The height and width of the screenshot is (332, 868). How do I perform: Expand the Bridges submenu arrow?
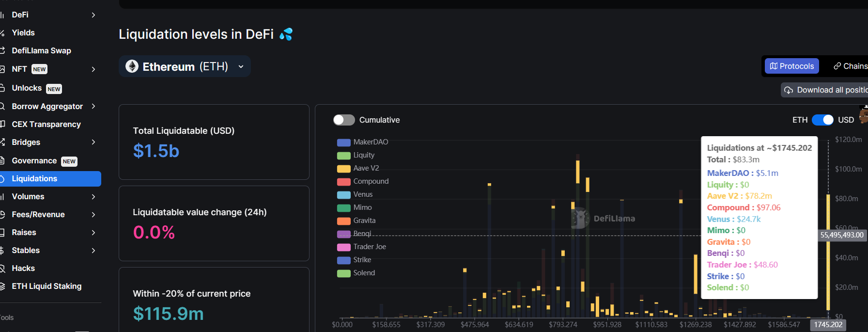[x=93, y=142]
